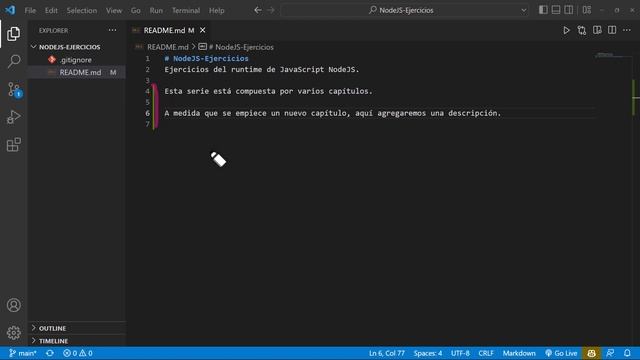Viewport: 640px width, 360px height.
Task: Click Ln 6, Col 77 cursor position
Action: (x=387, y=353)
